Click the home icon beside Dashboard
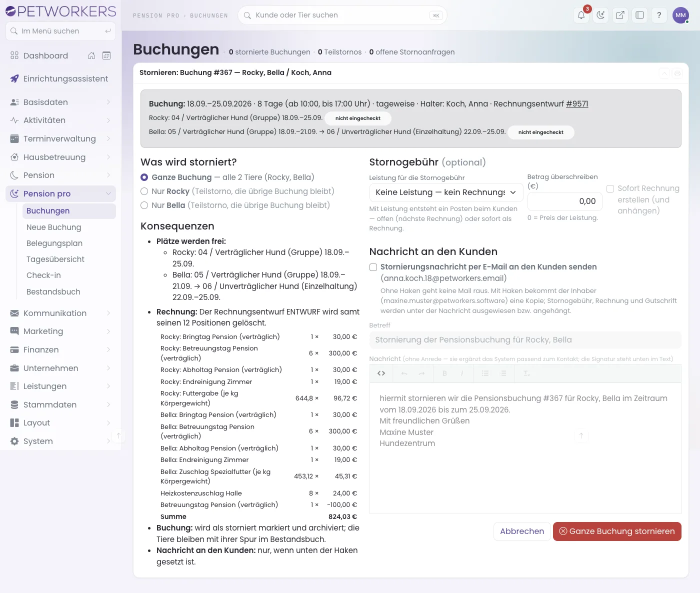This screenshot has width=700, height=593. pyautogui.click(x=91, y=55)
